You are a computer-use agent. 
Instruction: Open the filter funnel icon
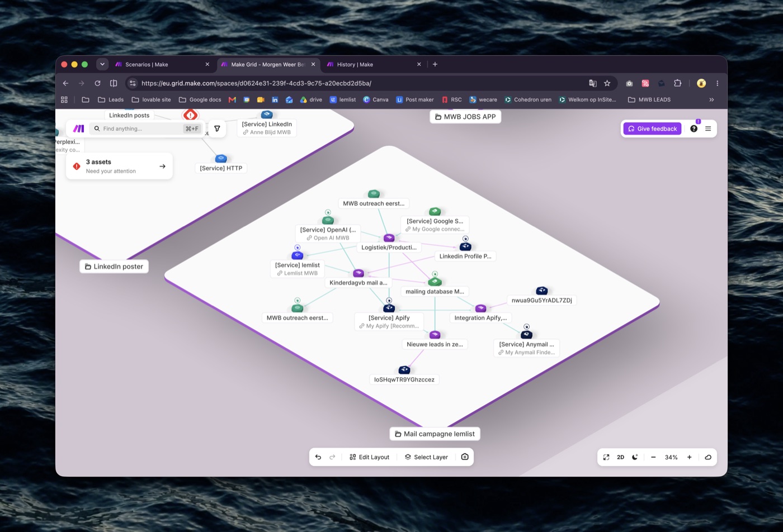pos(217,129)
